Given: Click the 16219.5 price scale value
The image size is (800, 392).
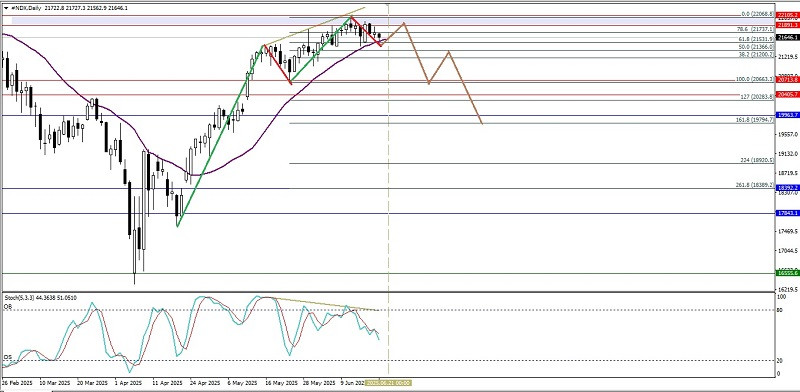Looking at the screenshot, I should click(x=787, y=289).
